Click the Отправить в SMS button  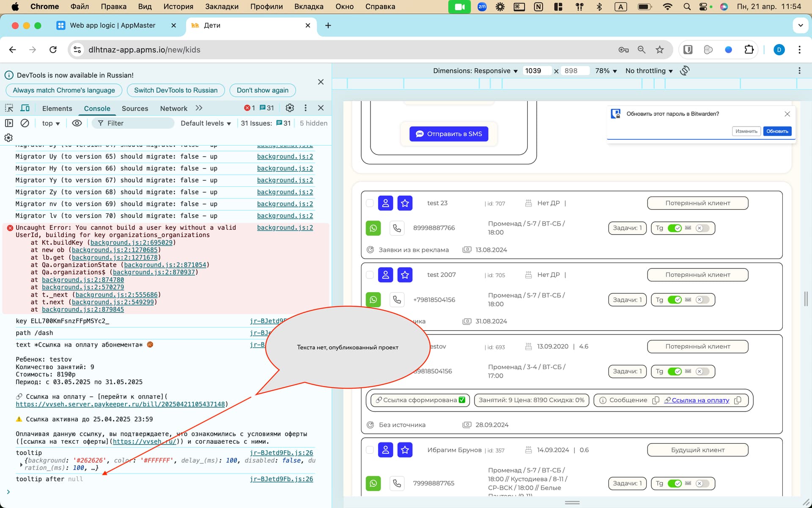(x=449, y=134)
